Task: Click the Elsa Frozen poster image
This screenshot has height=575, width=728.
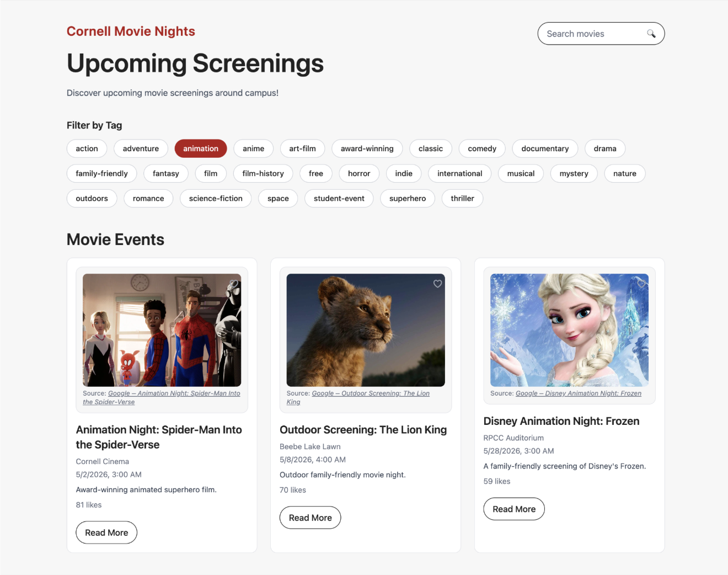Action: tap(569, 330)
